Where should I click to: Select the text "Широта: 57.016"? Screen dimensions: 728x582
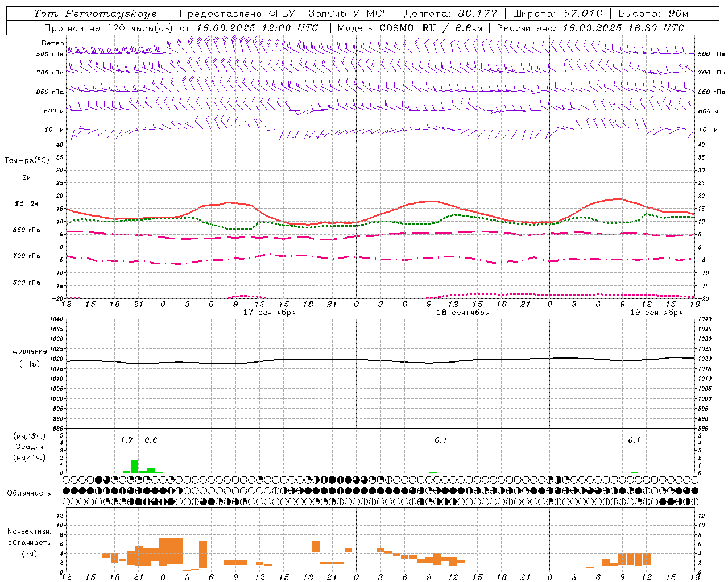(557, 14)
